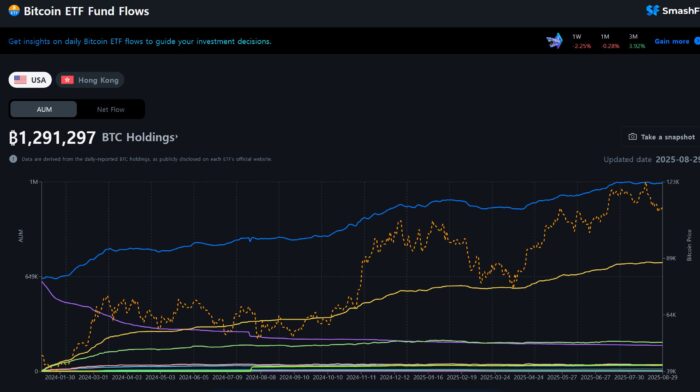The width and height of the screenshot is (700, 392).
Task: Click the 'Get insights on daily Bitcoin ETF flows' banner text
Action: (140, 42)
